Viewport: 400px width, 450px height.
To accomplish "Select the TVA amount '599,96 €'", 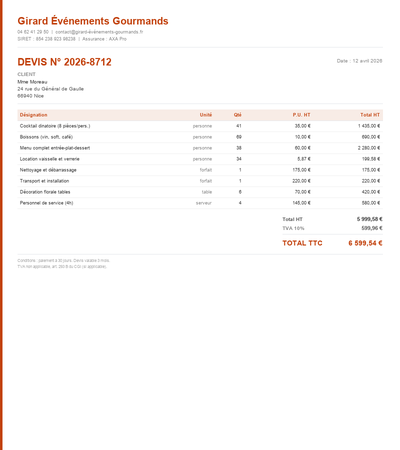I will point(372,228).
